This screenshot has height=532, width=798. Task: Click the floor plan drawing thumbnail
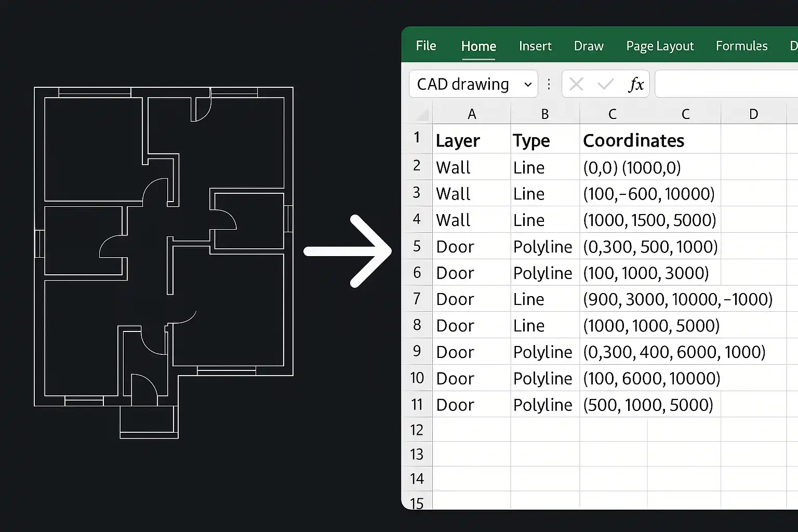point(164,262)
